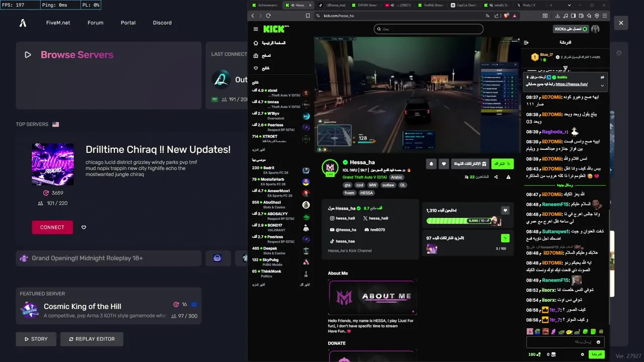The image size is (644, 362).
Task: Collapse the chat panel with arrow icon
Action: (x=526, y=43)
